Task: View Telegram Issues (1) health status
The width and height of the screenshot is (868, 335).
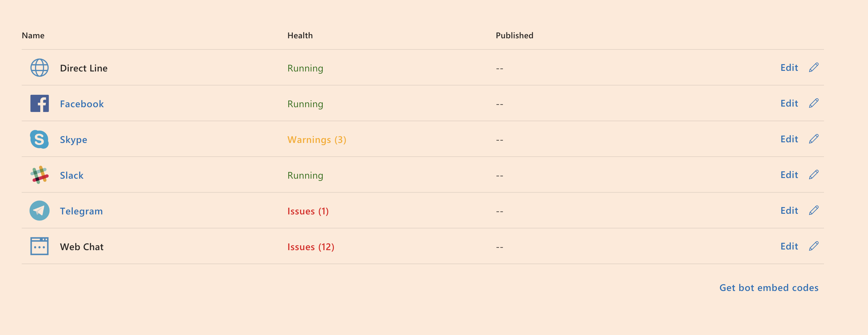Action: pos(308,211)
